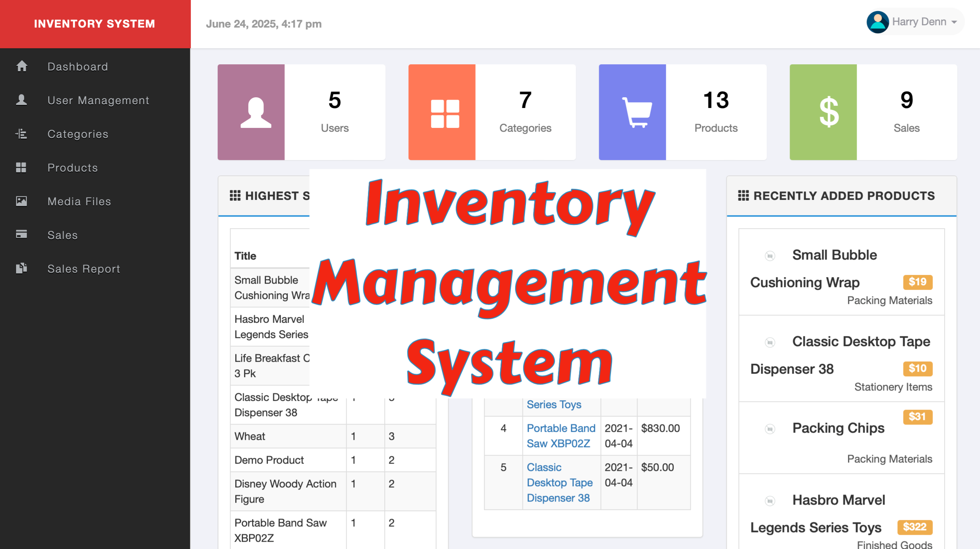Image resolution: width=980 pixels, height=549 pixels.
Task: Click Packing Chips product thumbnail icon
Action: pos(770,428)
